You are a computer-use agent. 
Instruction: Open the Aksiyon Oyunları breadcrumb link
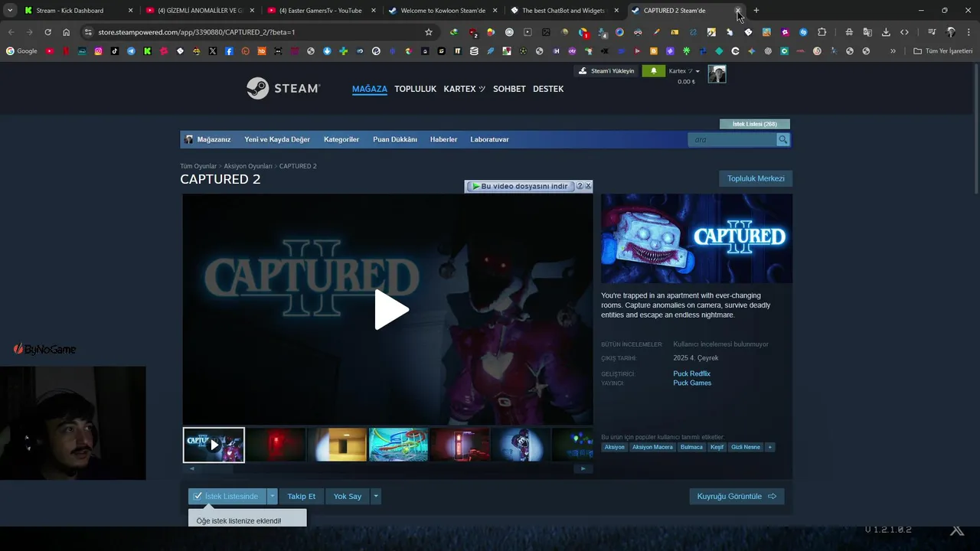pyautogui.click(x=248, y=166)
